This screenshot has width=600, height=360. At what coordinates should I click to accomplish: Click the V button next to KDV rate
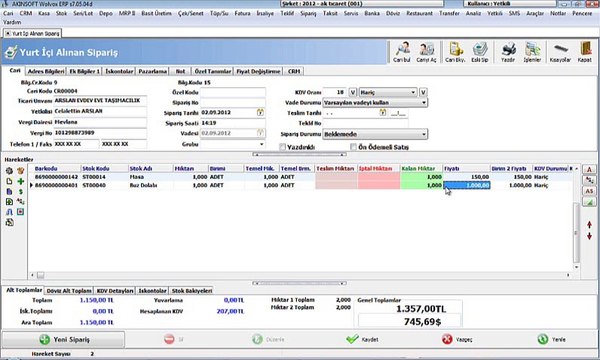[353, 92]
